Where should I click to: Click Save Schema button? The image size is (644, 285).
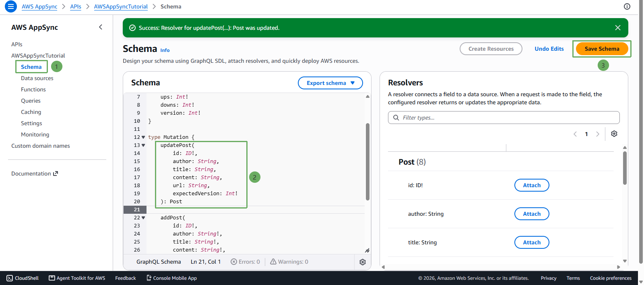(602, 49)
